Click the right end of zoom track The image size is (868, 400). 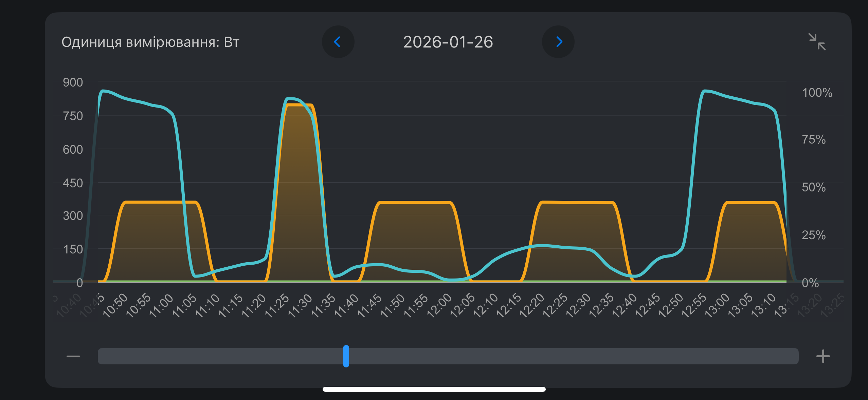793,356
